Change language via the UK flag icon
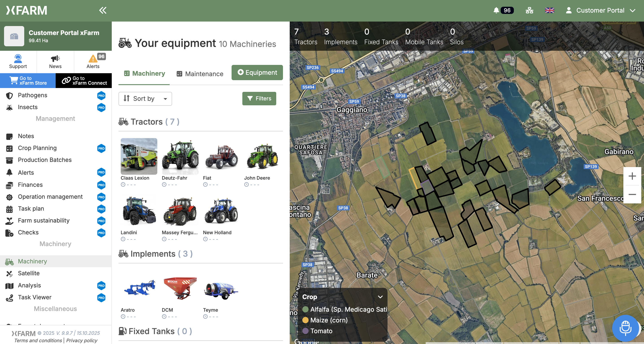The height and width of the screenshot is (344, 644). [550, 10]
